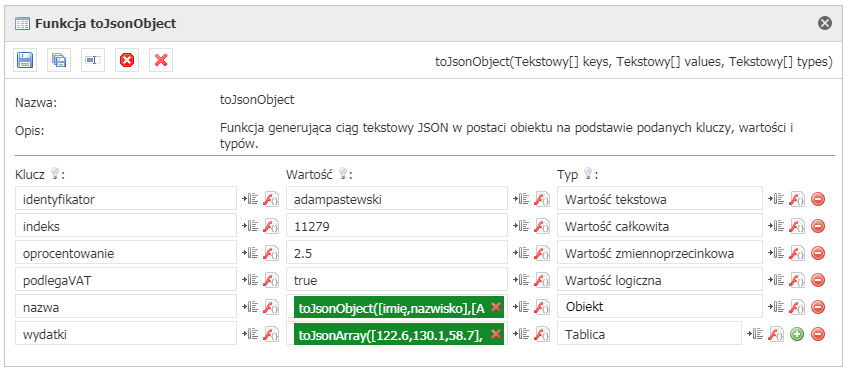Insert variable for the identyfikator key field
This screenshot has height=371, width=848.
[x=250, y=200]
